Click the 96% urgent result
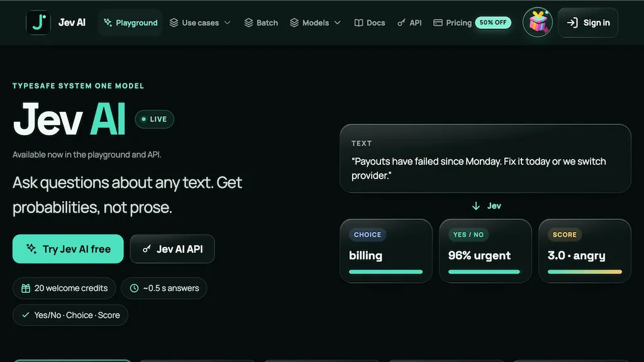The height and width of the screenshot is (362, 644). (x=479, y=256)
